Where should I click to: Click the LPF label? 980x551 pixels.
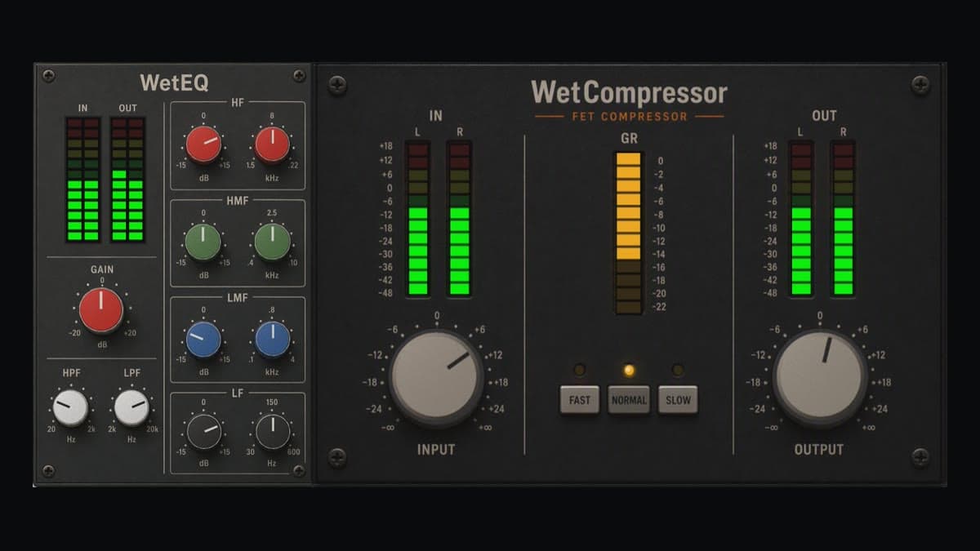pyautogui.click(x=132, y=373)
